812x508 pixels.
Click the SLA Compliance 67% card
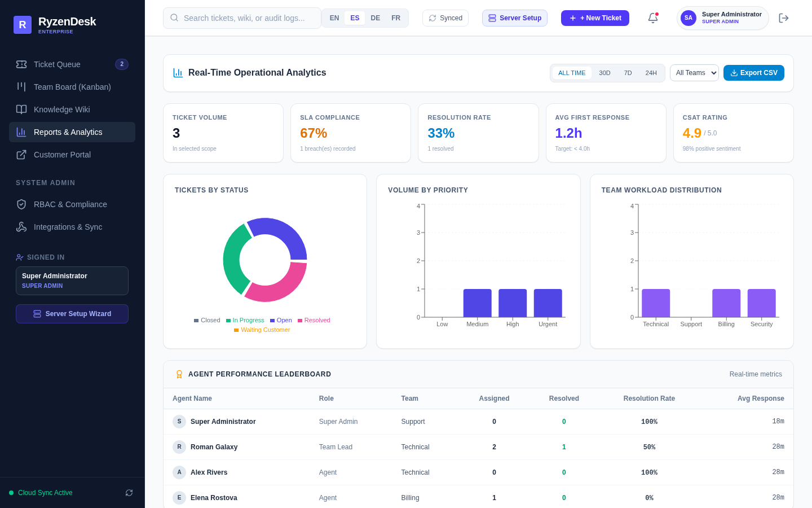[351, 133]
